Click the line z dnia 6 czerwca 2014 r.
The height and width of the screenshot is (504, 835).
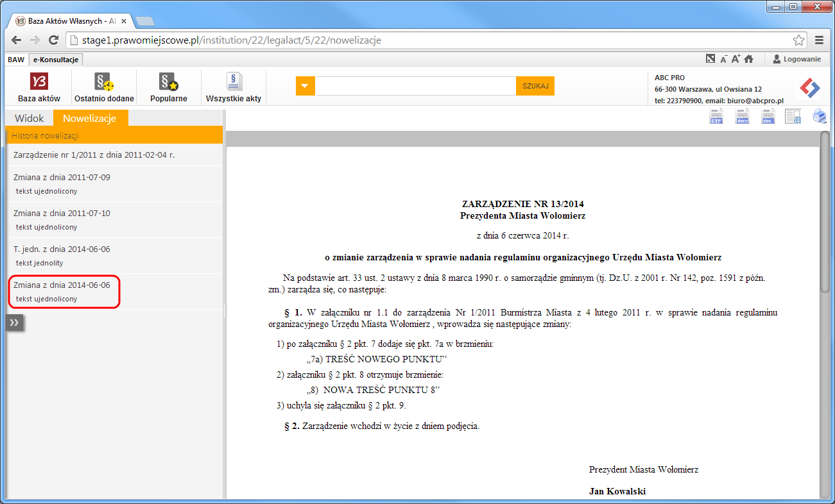click(x=523, y=236)
